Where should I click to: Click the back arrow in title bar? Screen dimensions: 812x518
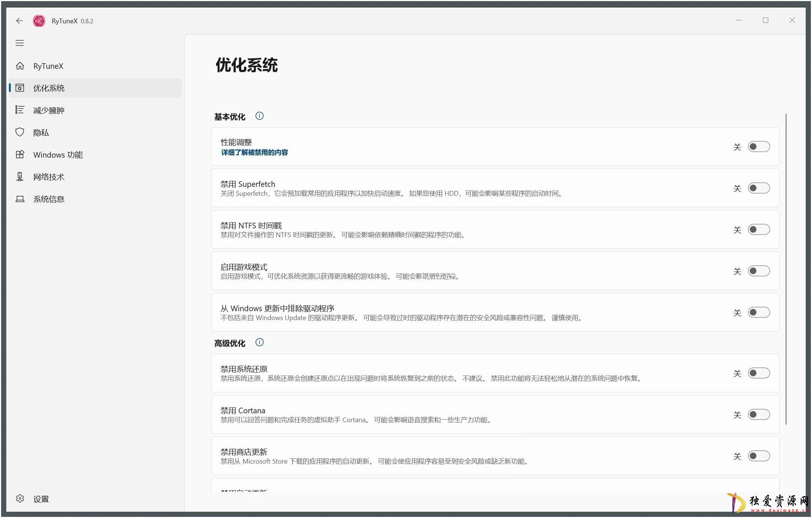click(x=20, y=21)
